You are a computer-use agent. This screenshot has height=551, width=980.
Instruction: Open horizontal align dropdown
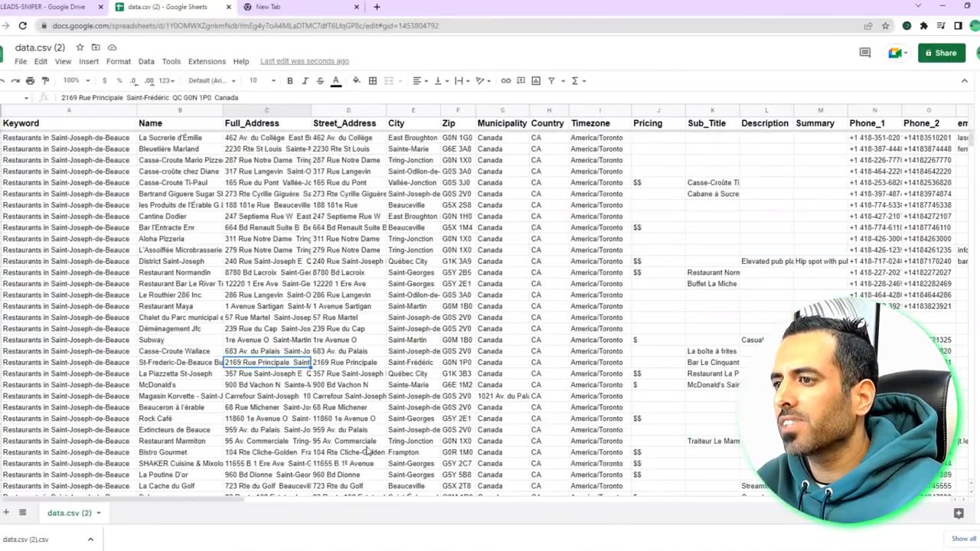pyautogui.click(x=420, y=80)
